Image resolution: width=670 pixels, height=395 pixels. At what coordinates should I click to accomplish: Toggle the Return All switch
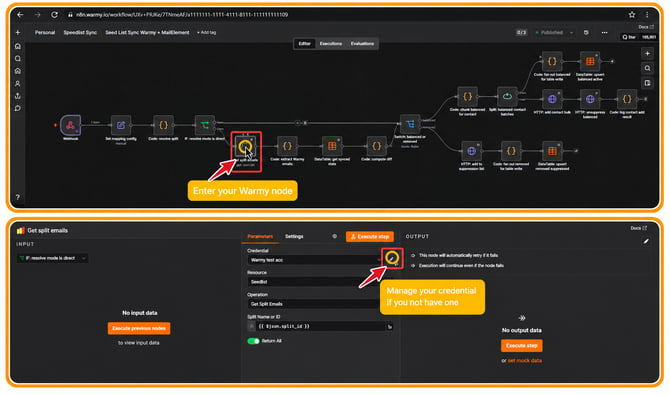(x=253, y=341)
